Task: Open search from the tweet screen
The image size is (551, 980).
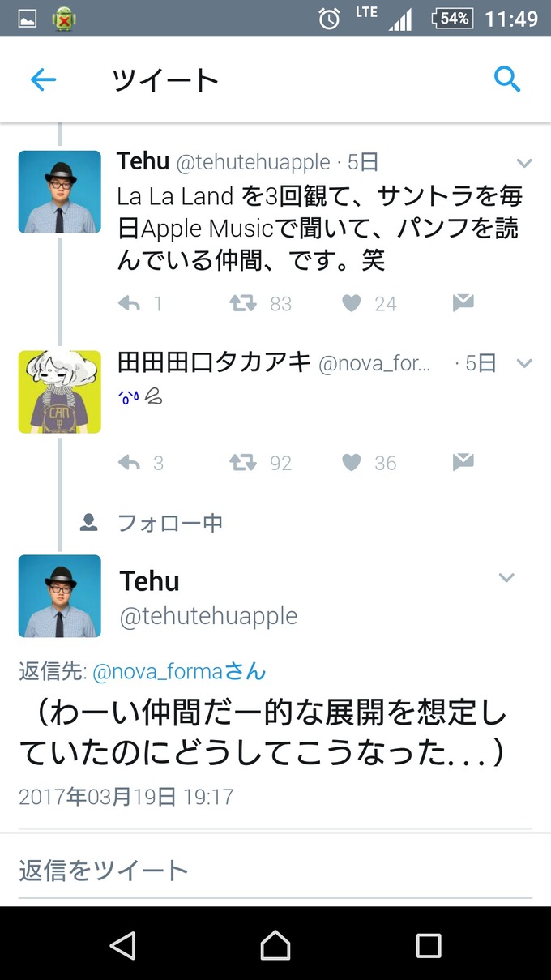Action: [507, 79]
